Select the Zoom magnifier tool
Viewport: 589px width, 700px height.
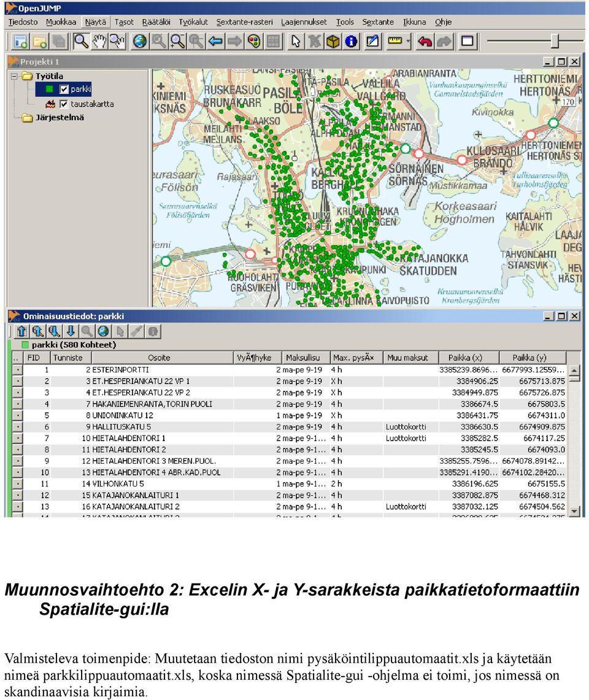pyautogui.click(x=81, y=42)
